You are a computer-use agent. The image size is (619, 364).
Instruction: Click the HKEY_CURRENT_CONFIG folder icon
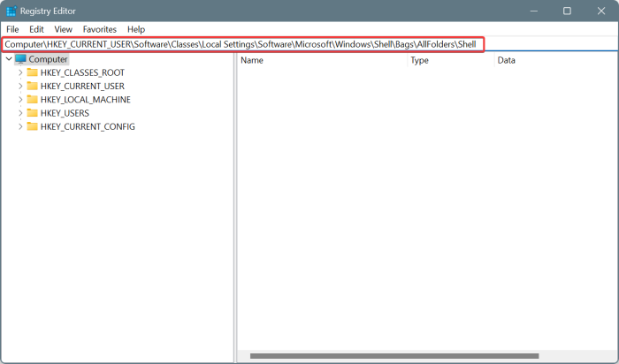pos(32,126)
